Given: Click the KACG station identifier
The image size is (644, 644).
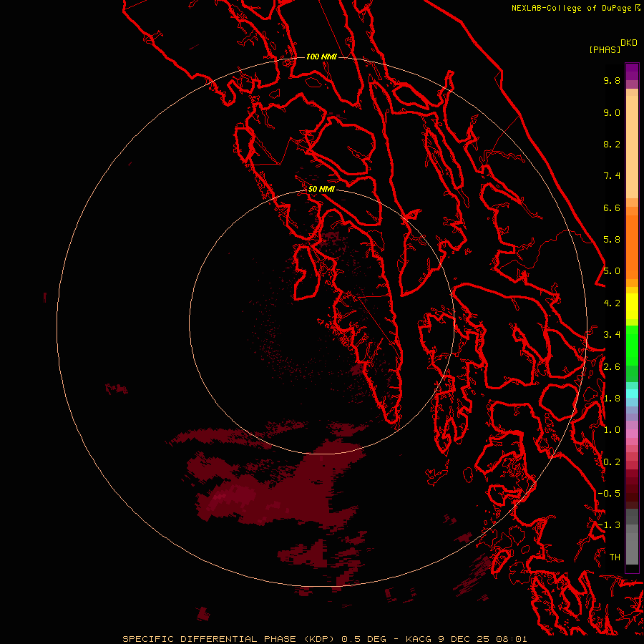Looking at the screenshot, I should [419, 639].
